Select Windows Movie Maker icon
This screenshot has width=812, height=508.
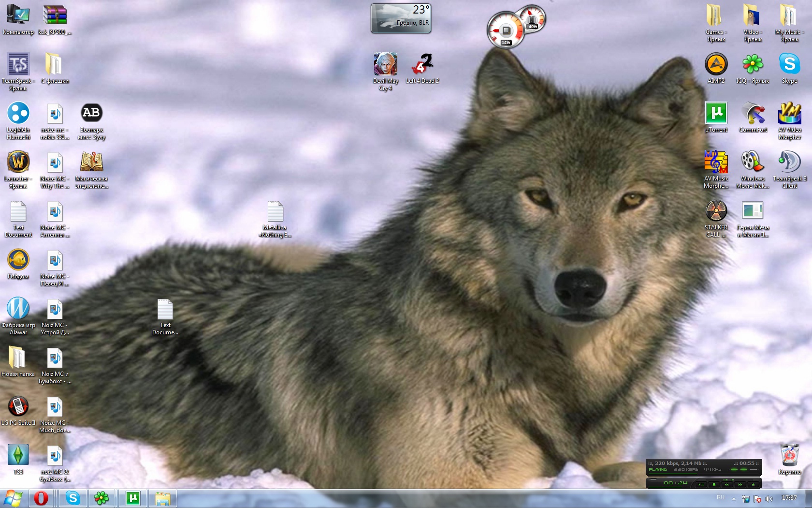pos(753,162)
